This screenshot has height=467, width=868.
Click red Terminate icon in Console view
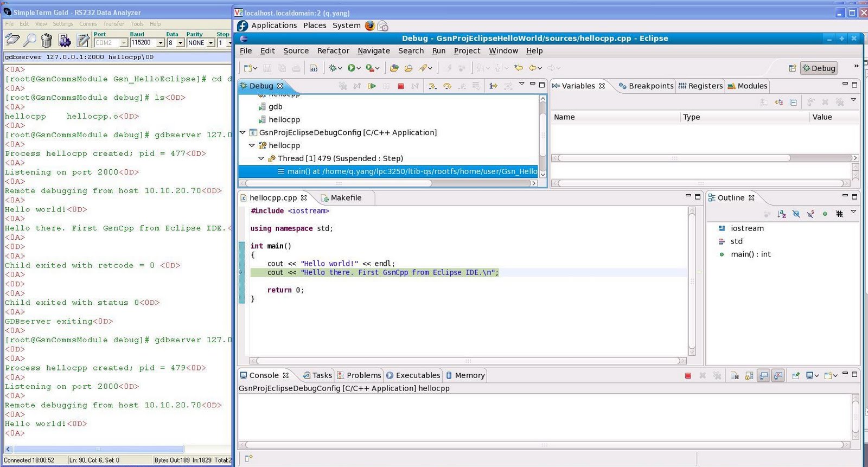pyautogui.click(x=688, y=375)
